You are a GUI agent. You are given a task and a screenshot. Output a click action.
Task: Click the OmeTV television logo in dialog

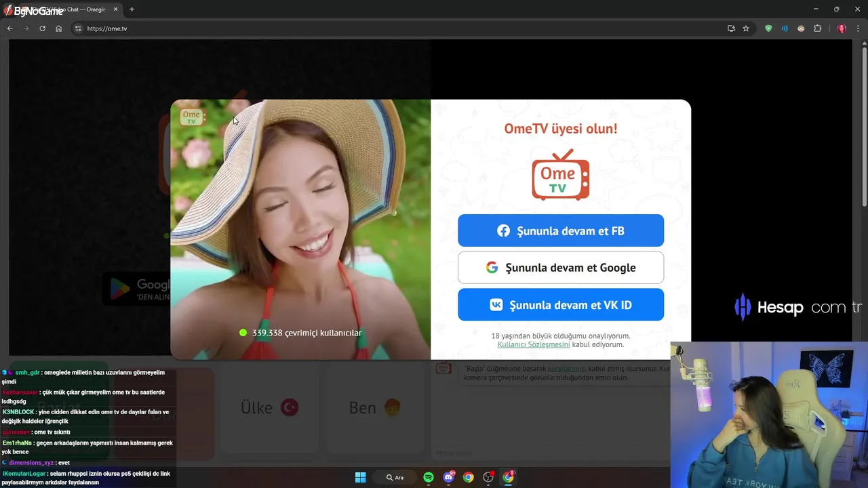coord(561,175)
